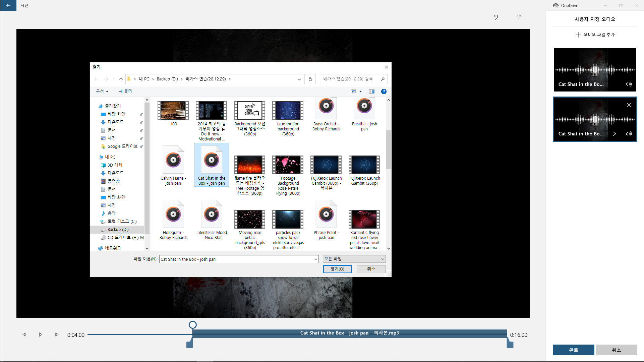Step back one frame
Screen dimensions: 644x362
(x=24, y=335)
